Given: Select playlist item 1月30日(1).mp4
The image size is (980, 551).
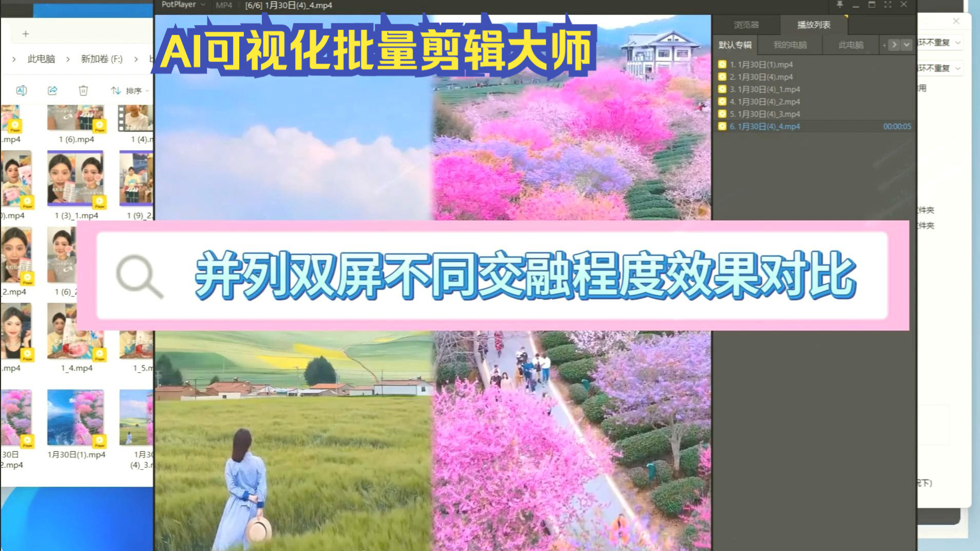Looking at the screenshot, I should coord(814,65).
